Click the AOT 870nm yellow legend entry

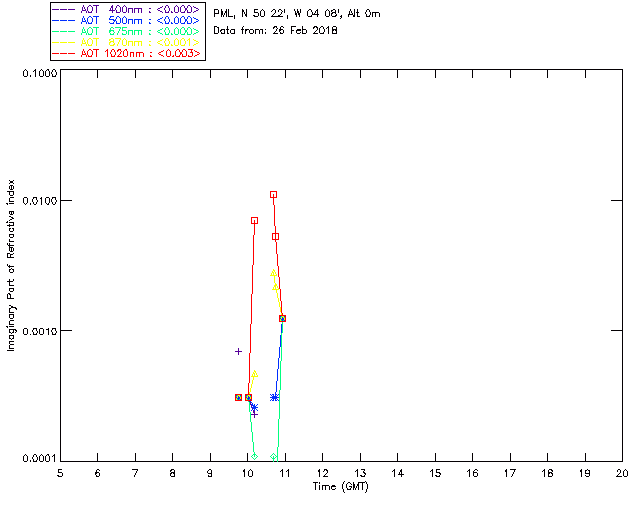click(127, 42)
